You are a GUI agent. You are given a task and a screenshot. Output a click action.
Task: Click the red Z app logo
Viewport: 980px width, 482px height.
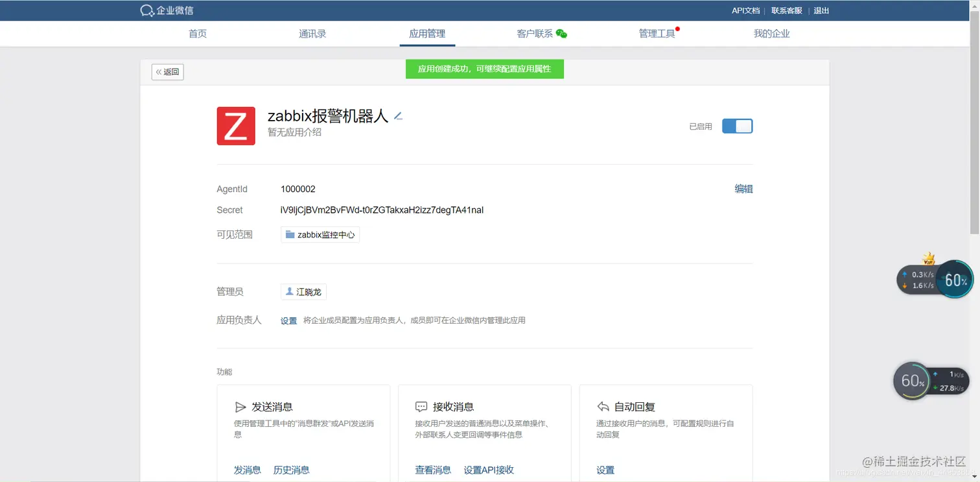236,126
